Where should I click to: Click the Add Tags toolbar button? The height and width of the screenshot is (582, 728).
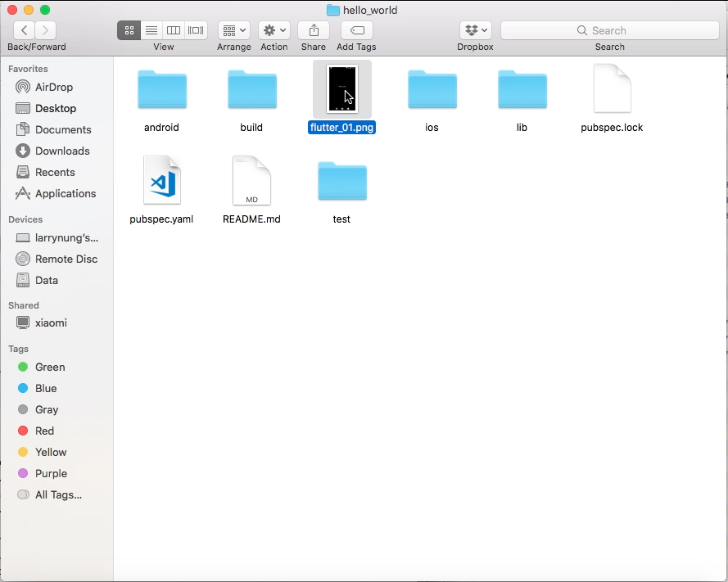pyautogui.click(x=357, y=30)
